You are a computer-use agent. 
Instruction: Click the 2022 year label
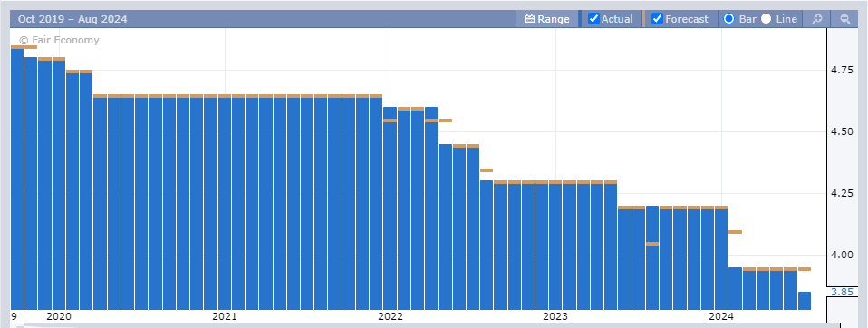[x=391, y=316]
